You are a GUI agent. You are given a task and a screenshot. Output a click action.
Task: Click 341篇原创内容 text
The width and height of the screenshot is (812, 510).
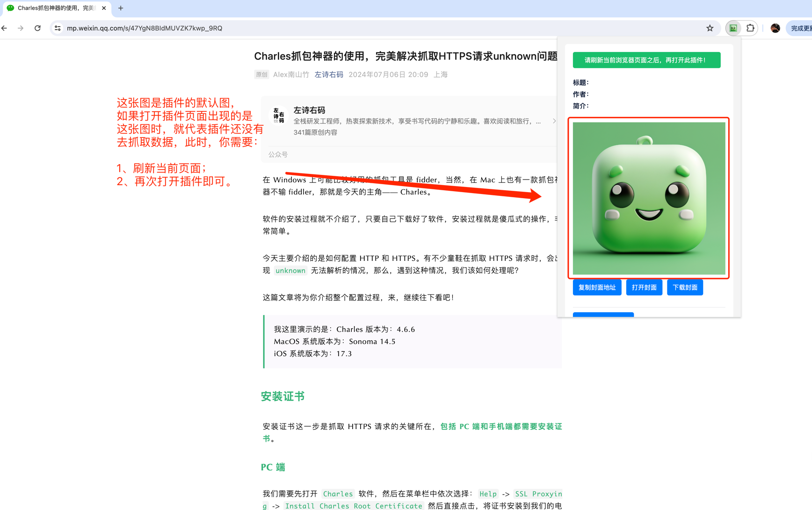(x=315, y=132)
